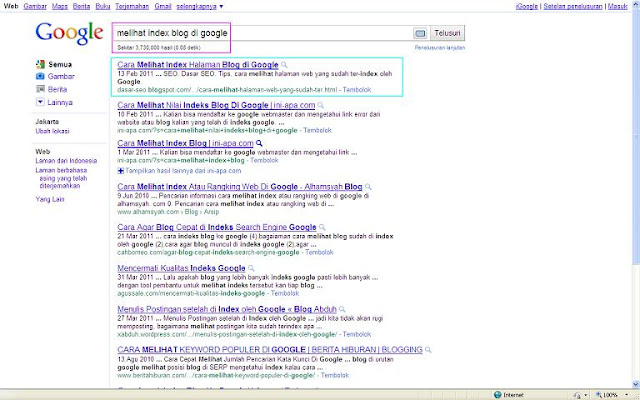Open result Cara Melihat Nilai Indeks Blog Di Google
The width and height of the screenshot is (640, 400).
(x=216, y=105)
